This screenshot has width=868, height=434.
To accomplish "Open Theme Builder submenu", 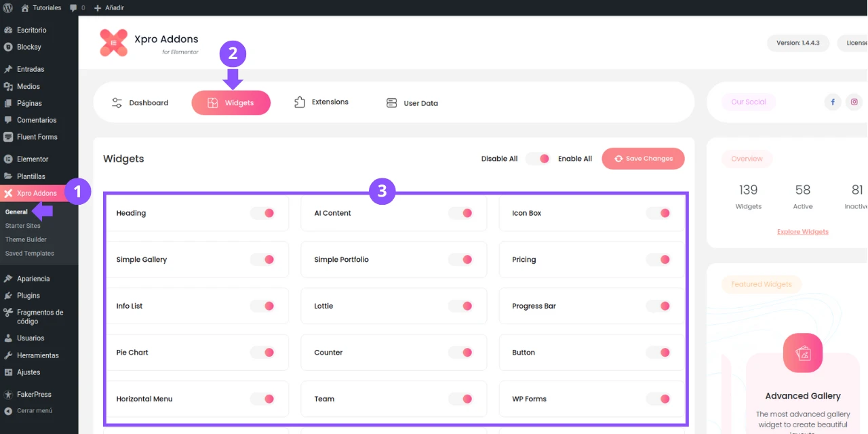I will (x=26, y=239).
